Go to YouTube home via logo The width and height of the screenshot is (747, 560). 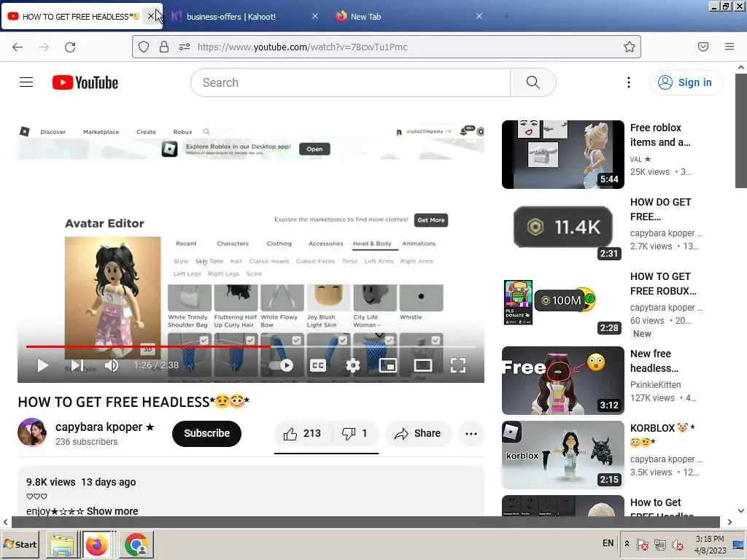[x=85, y=82]
